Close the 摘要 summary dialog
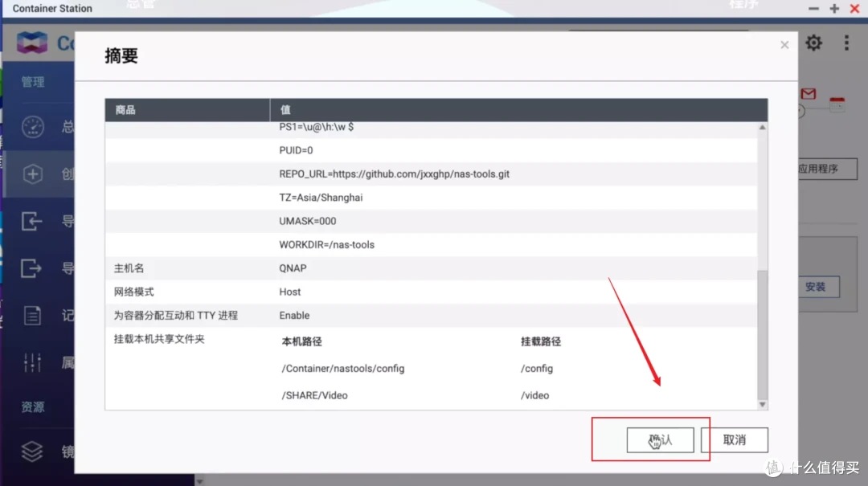Screen dimensions: 868x486 (784, 45)
